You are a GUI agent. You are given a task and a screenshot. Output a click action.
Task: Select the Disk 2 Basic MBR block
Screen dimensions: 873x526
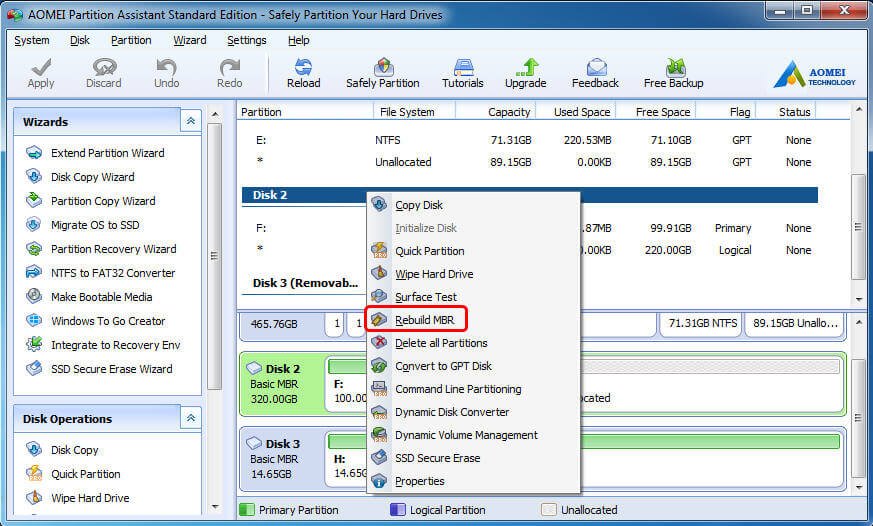[281, 384]
